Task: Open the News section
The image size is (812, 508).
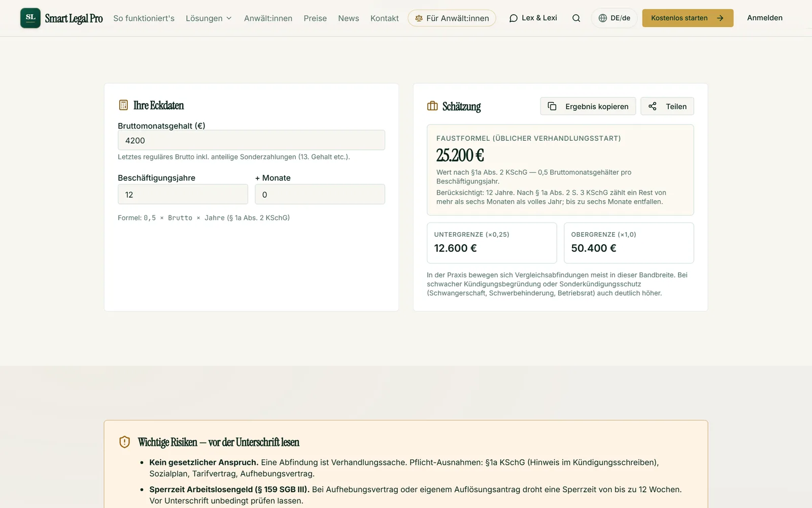Action: (349, 18)
